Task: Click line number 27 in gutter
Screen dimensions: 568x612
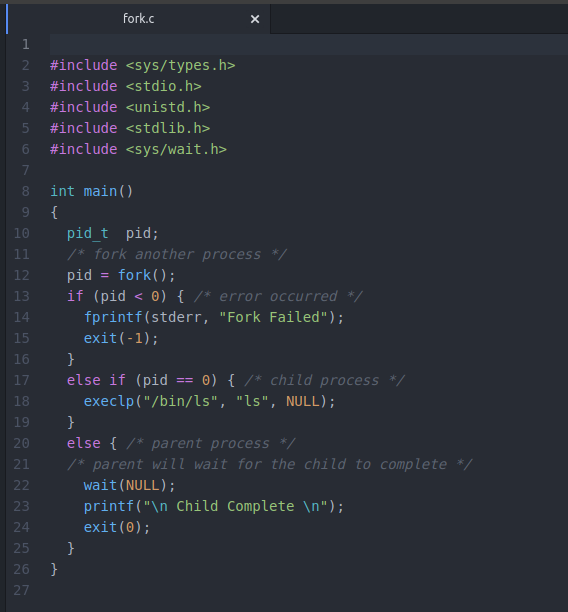Action: 21,591
